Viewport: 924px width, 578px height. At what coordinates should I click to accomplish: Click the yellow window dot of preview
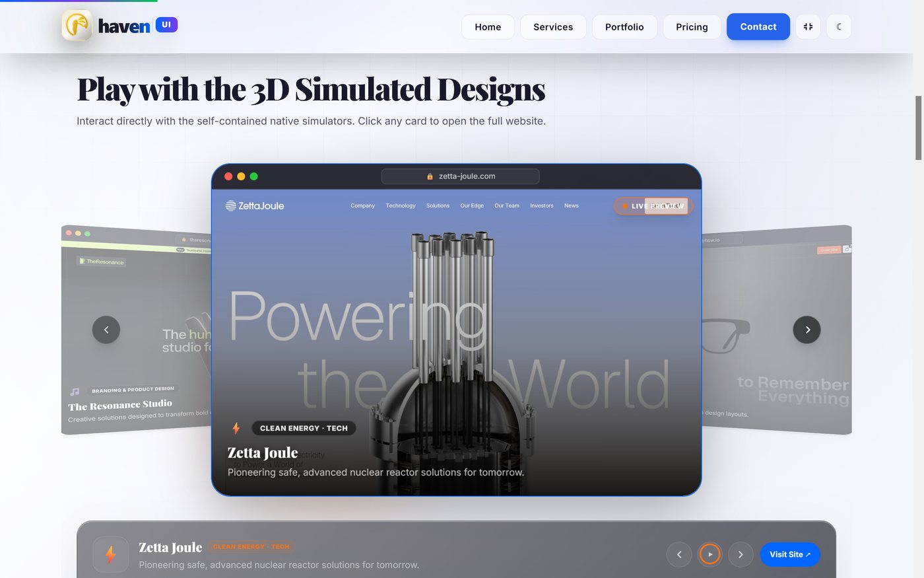[x=241, y=176]
